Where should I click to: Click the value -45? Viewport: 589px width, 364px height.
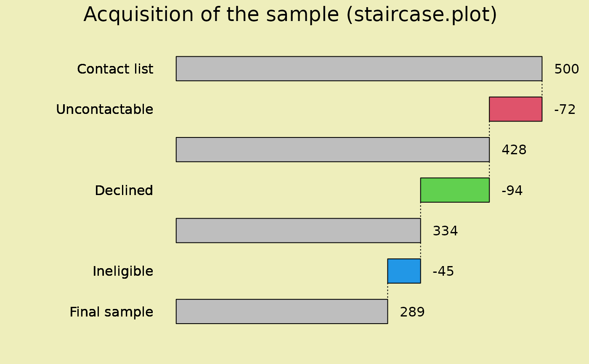(443, 272)
